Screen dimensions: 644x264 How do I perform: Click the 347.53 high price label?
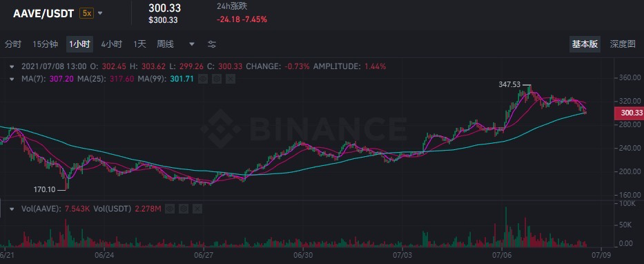509,85
